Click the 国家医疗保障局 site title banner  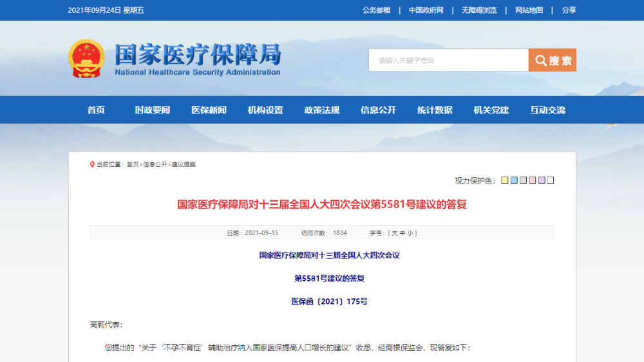[198, 59]
